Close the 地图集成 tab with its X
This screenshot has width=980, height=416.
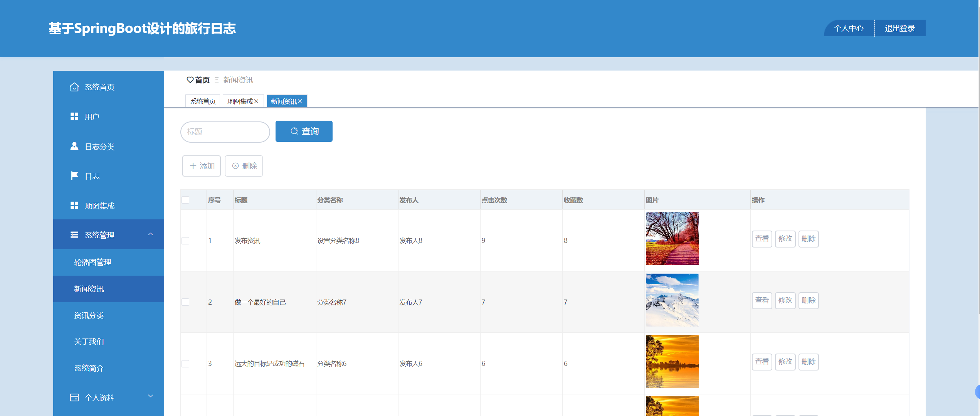point(256,101)
